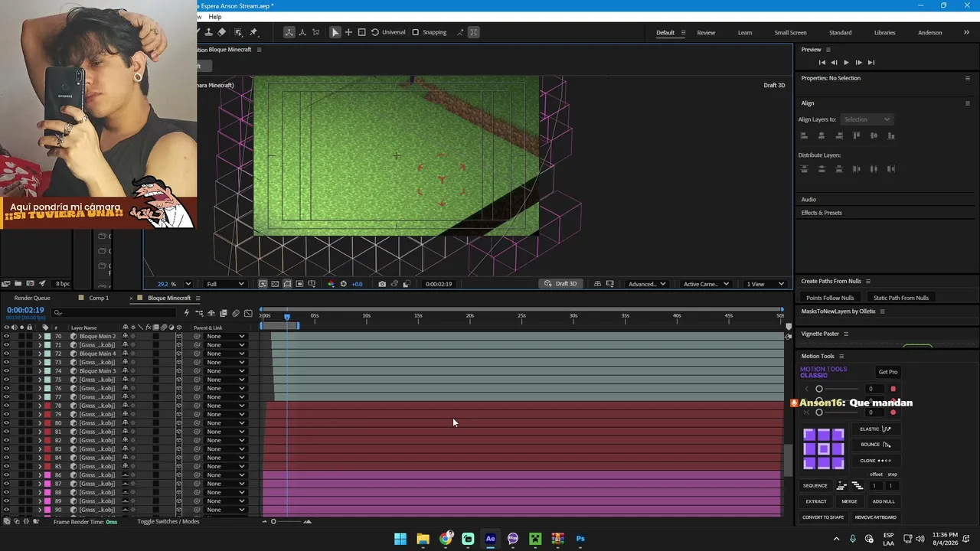Toggle mask and shape path visibility
Viewport: 980px width, 551px height.
(x=287, y=284)
